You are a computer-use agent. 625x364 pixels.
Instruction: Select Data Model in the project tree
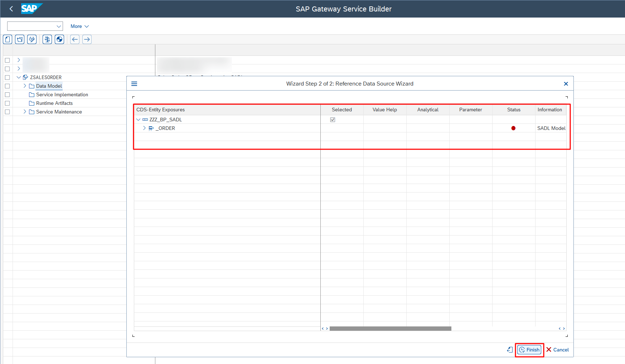point(49,86)
